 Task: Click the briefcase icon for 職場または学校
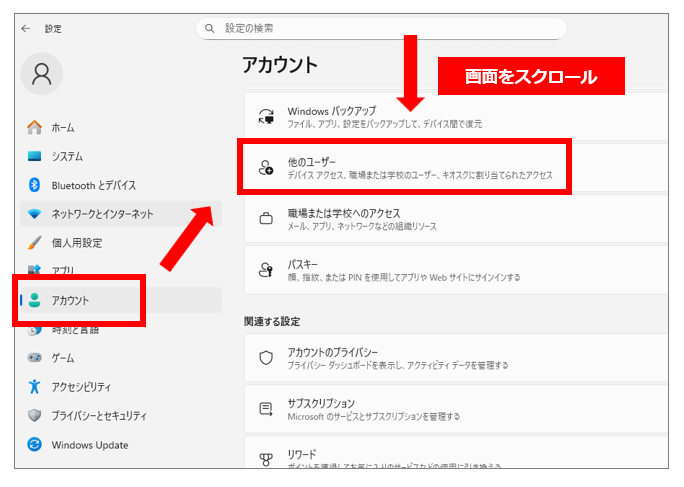point(266,218)
